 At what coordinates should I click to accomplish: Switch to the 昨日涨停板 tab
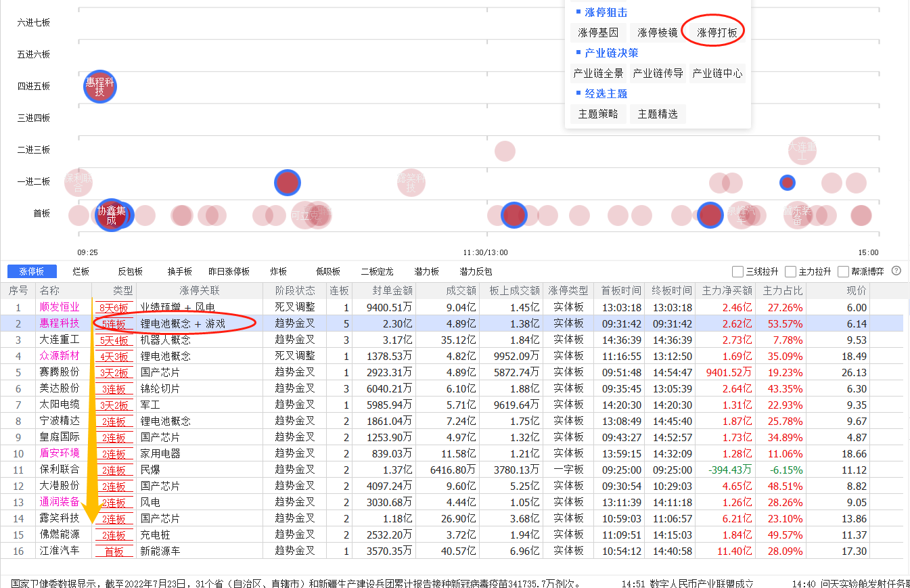[229, 271]
